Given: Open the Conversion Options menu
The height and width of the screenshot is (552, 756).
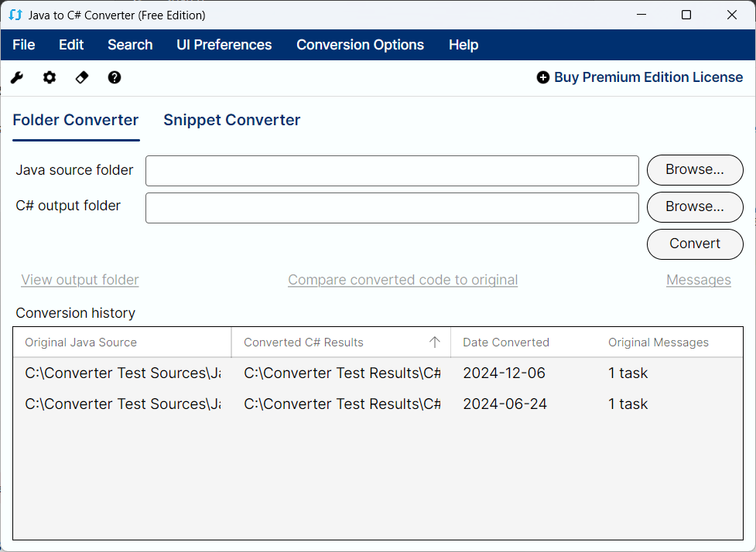Looking at the screenshot, I should click(360, 45).
